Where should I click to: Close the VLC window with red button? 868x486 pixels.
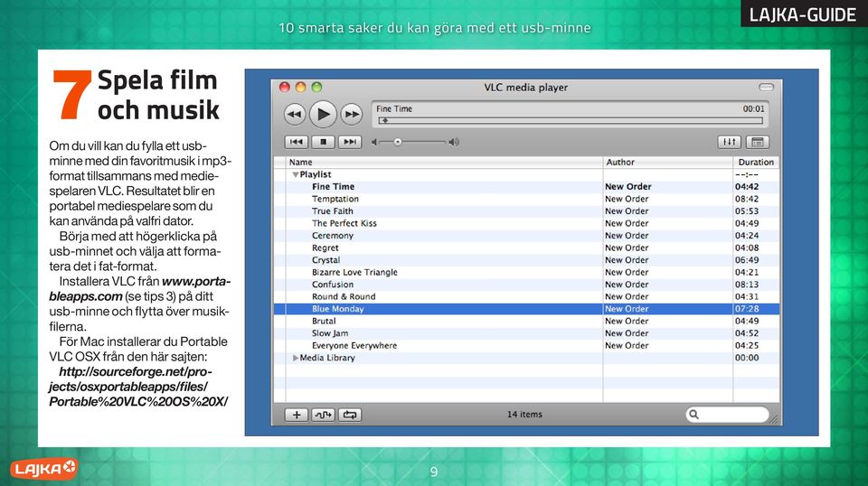click(285, 87)
